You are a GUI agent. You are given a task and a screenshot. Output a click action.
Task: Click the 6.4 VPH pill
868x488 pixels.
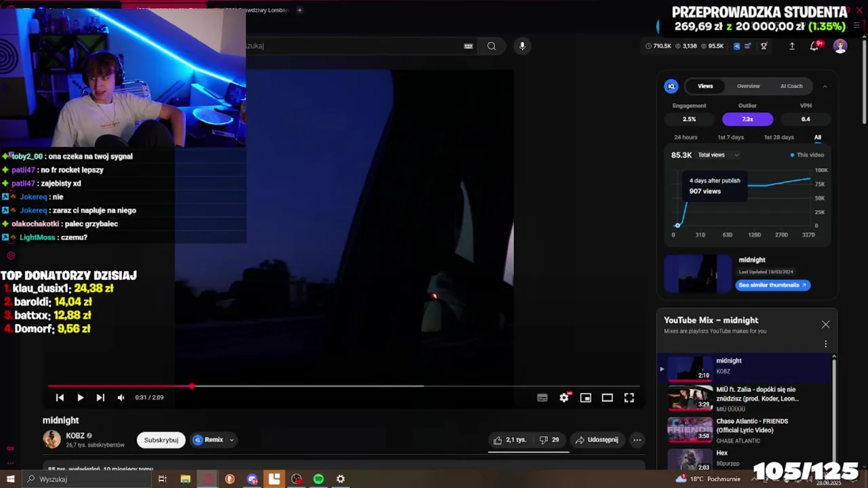point(806,119)
